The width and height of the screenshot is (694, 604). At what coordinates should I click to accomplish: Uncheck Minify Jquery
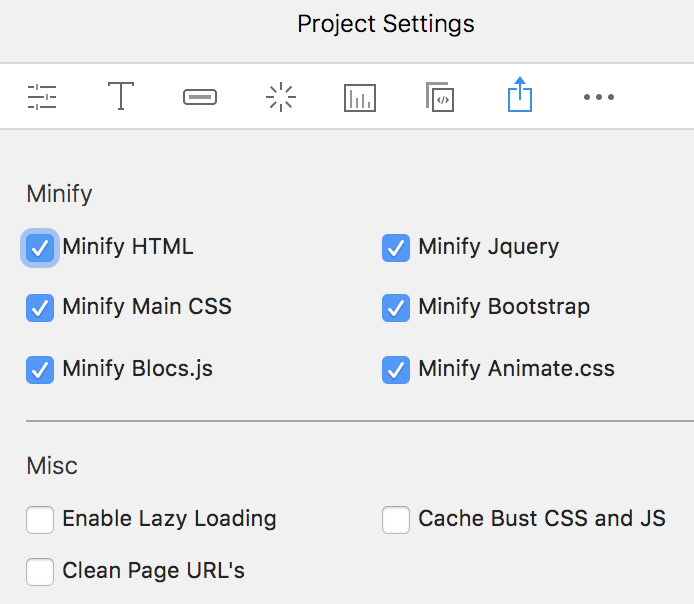396,248
